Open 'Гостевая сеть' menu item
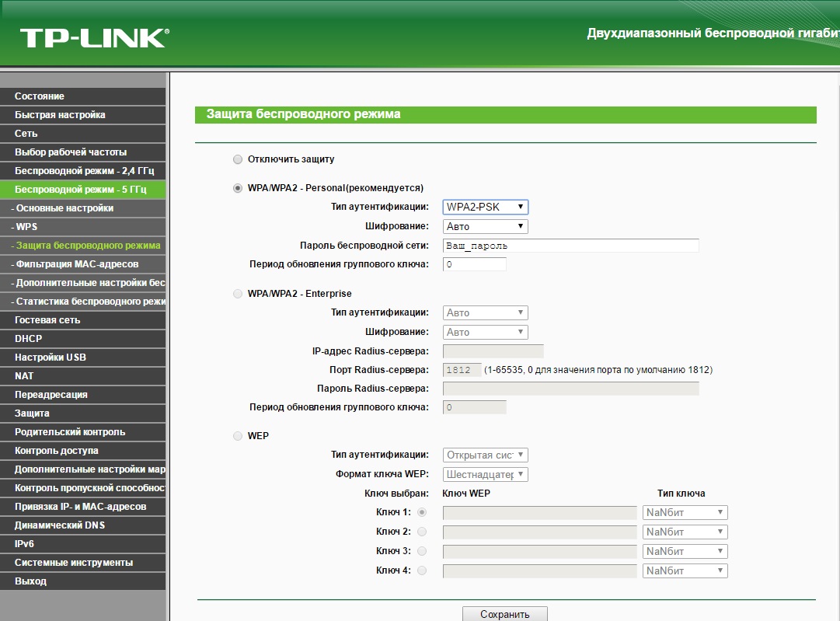Screen dimensions: 840x621 coord(47,320)
